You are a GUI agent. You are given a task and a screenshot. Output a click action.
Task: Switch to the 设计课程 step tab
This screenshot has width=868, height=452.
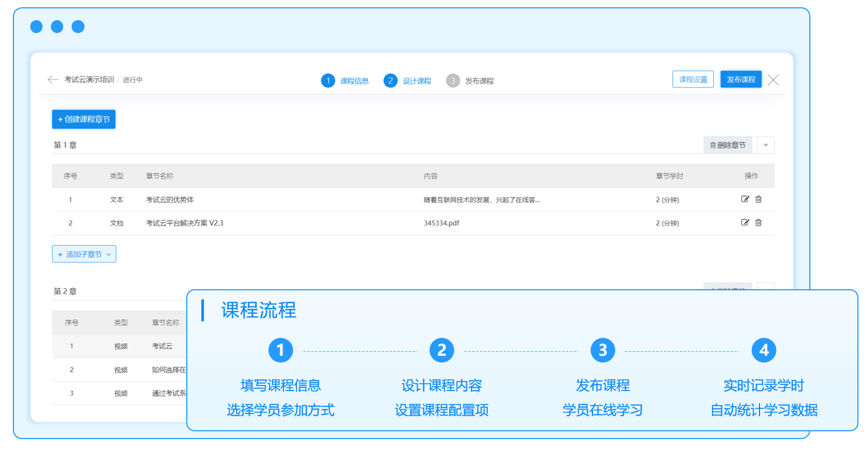pyautogui.click(x=408, y=81)
